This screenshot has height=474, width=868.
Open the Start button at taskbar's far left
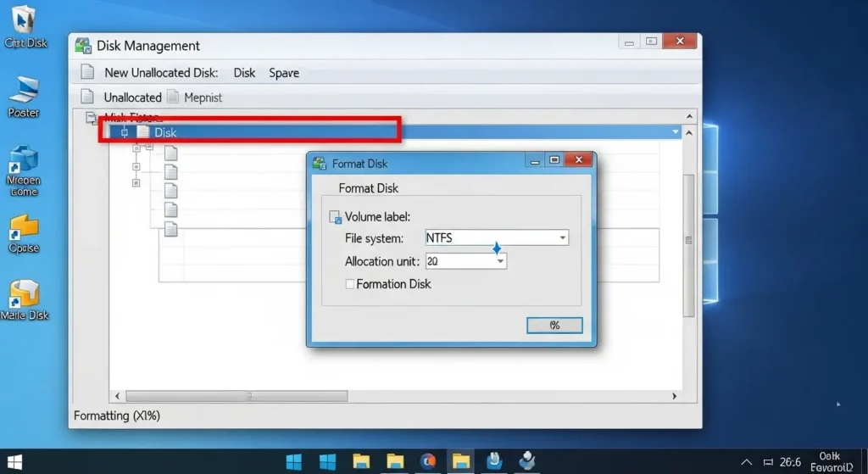coord(14,462)
